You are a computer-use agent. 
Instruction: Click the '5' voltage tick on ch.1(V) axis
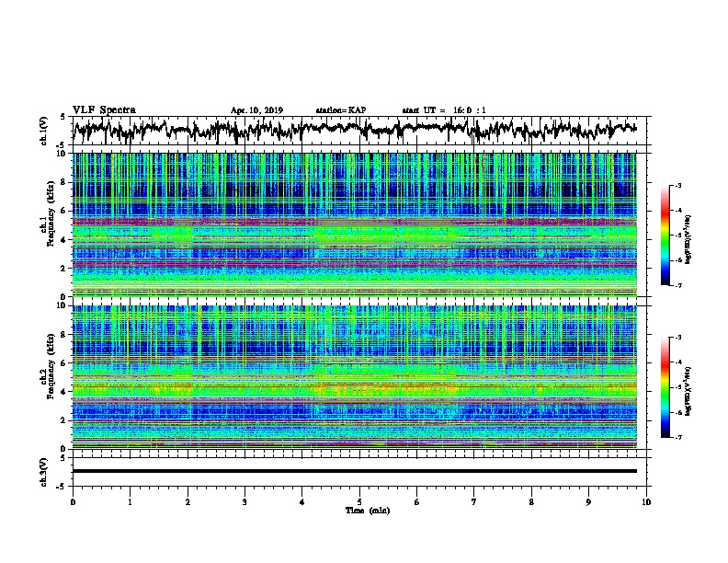pos(63,117)
